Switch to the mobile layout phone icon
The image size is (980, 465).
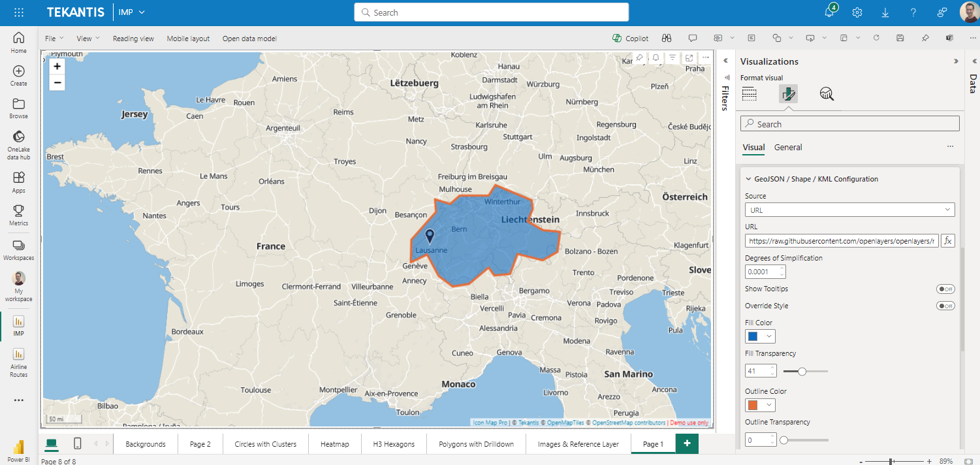(x=77, y=444)
